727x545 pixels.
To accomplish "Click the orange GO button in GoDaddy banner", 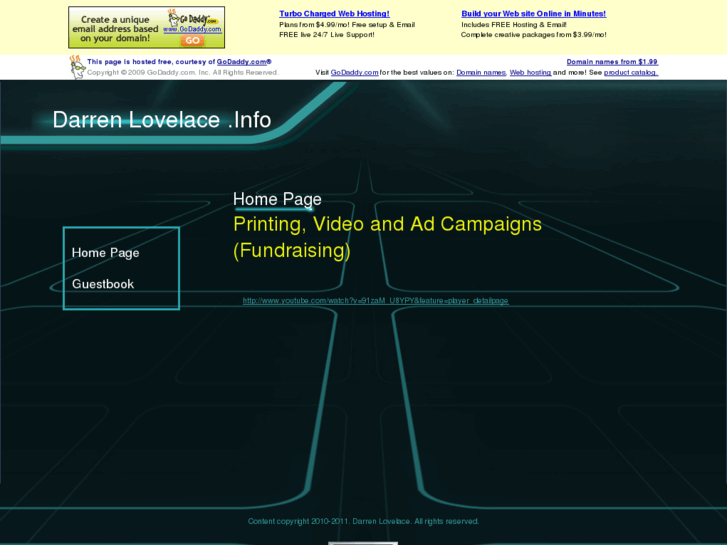I will pos(192,40).
